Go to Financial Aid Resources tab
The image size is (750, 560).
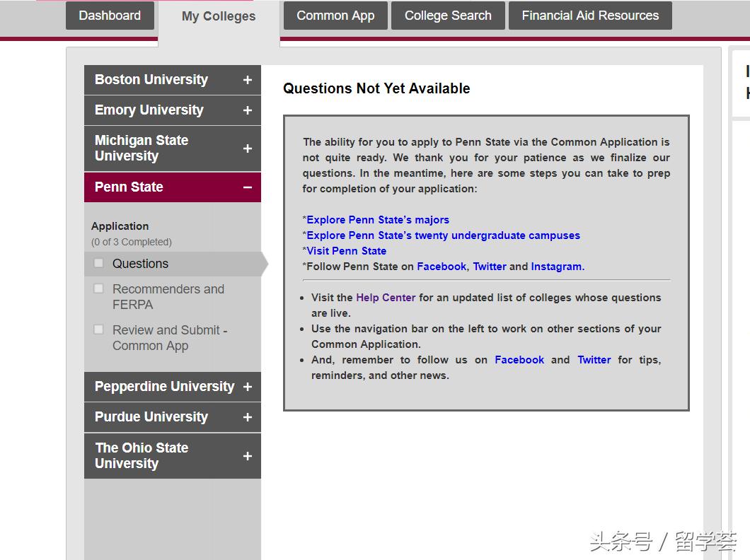[x=590, y=16]
